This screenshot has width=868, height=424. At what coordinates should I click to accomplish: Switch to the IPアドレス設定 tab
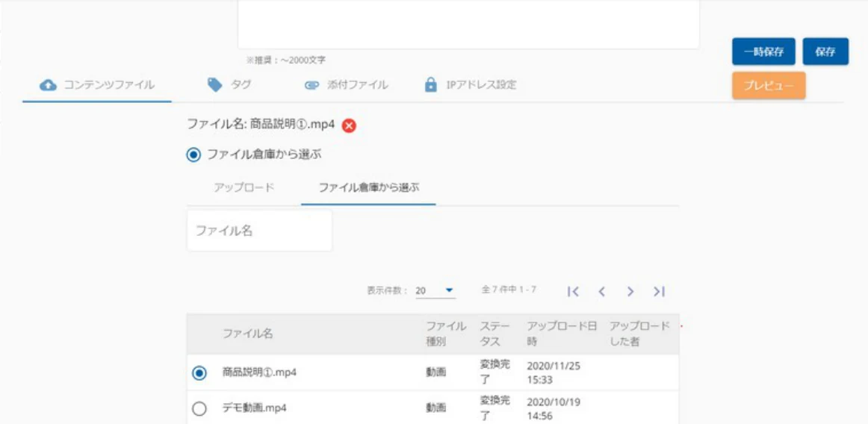pos(471,85)
